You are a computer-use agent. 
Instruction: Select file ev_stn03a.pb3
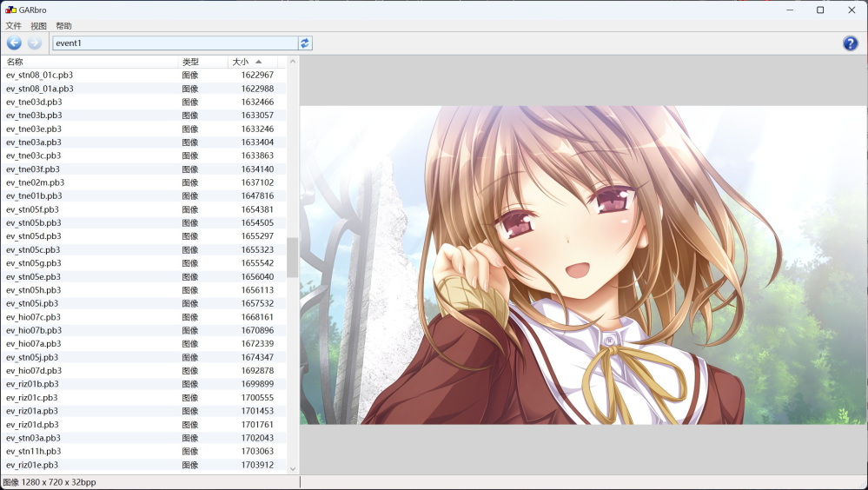tap(143, 438)
